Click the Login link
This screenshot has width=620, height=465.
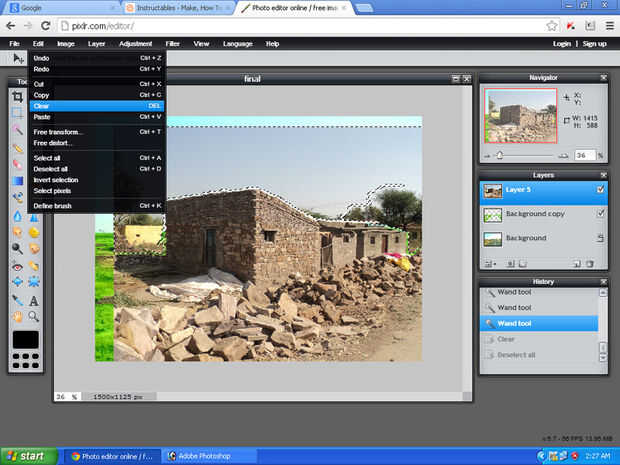(561, 43)
